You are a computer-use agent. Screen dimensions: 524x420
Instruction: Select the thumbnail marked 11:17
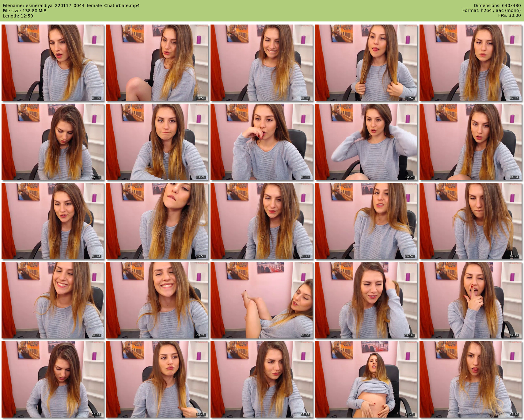tap(262, 379)
